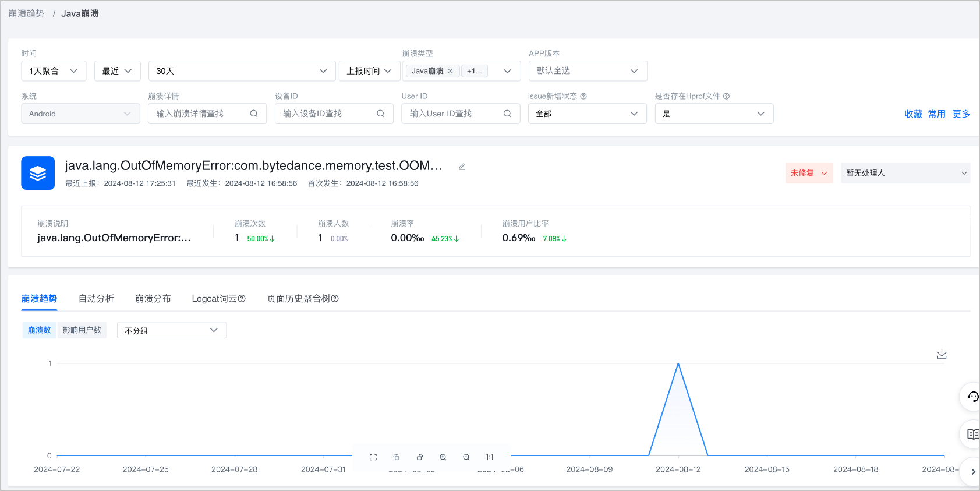Click x-axis label 2024-07-22
This screenshot has height=491, width=980.
point(57,469)
